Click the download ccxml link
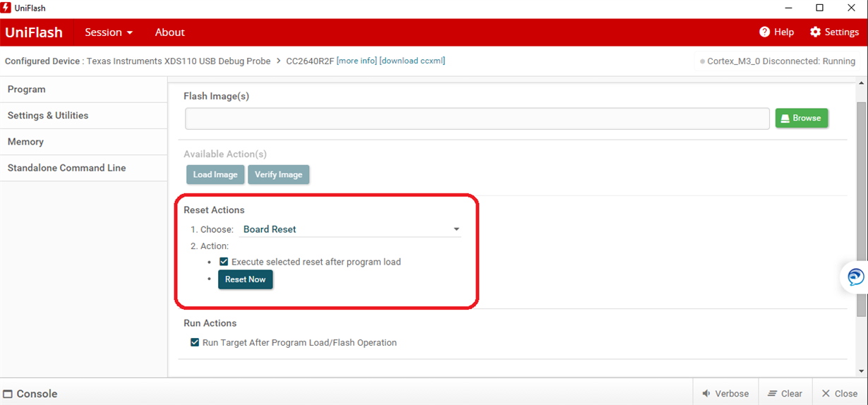This screenshot has height=405, width=868. (412, 61)
